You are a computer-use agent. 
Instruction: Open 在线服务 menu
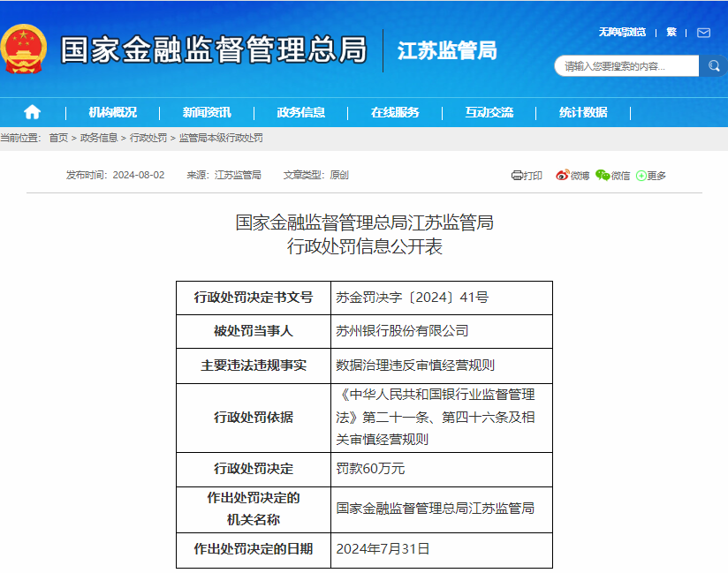pos(395,112)
